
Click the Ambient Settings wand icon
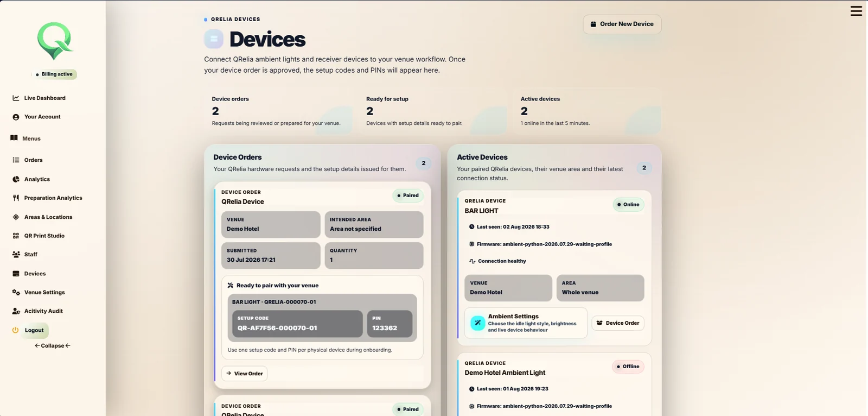pyautogui.click(x=477, y=323)
